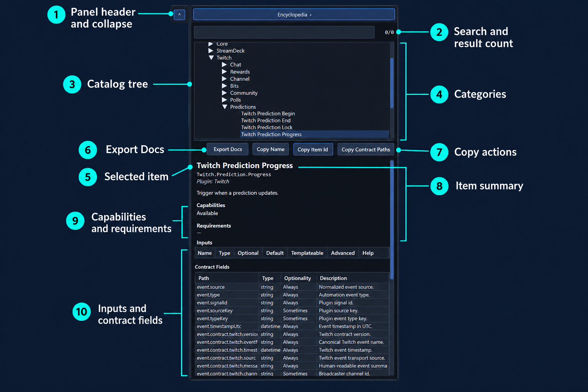Expand the StreamDeck tree node
Image resolution: width=588 pixels, height=392 pixels.
pos(211,51)
